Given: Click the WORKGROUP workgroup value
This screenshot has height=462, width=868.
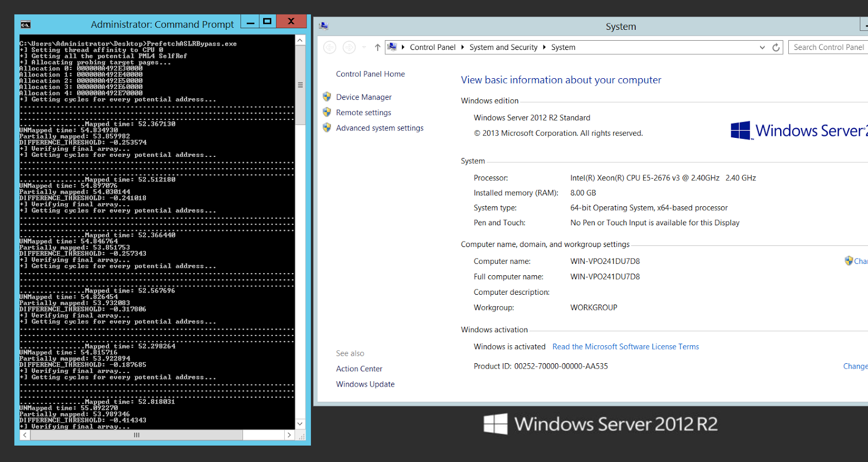Looking at the screenshot, I should click(x=593, y=307).
